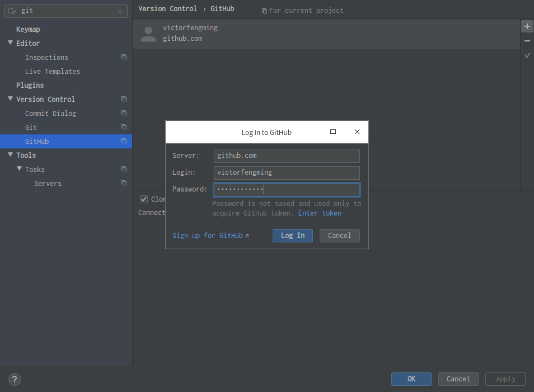534x392 pixels.
Task: Open the Inspections settings page
Action: coord(46,58)
